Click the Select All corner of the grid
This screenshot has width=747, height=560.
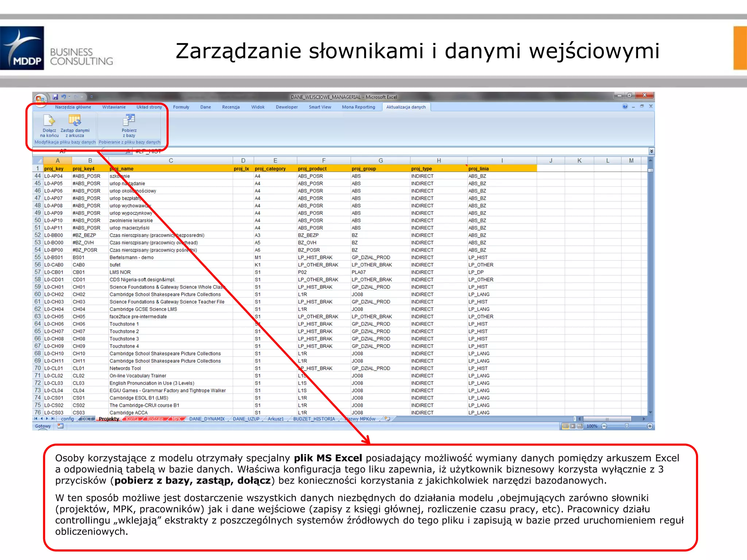point(38,161)
